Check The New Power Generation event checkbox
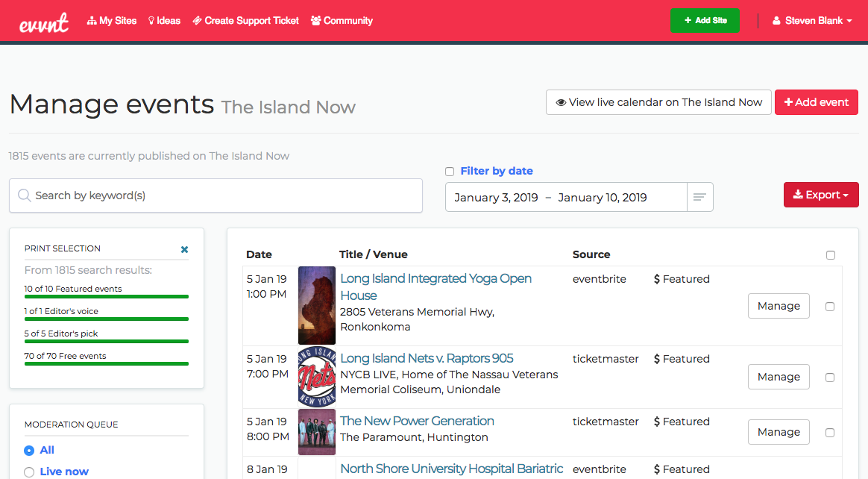868x479 pixels. click(830, 433)
